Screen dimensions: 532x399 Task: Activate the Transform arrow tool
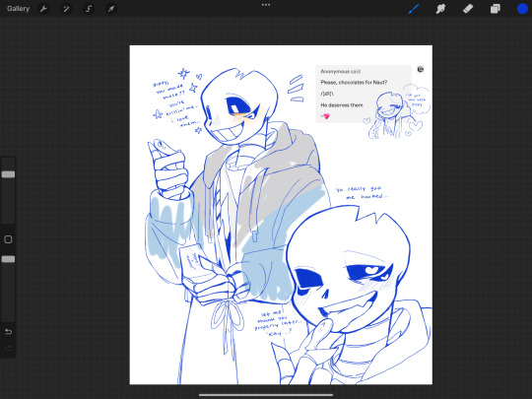tap(111, 9)
